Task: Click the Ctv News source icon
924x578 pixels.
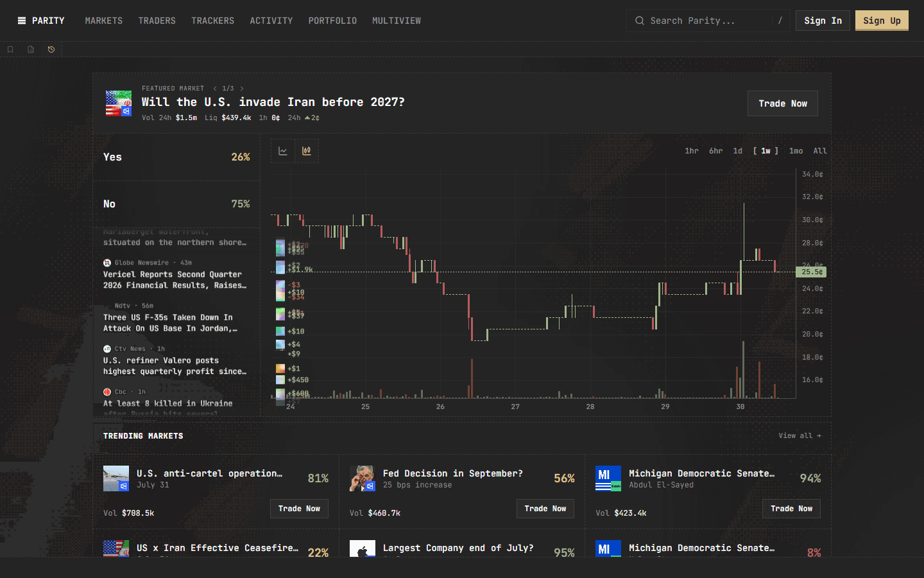Action: [x=107, y=349]
